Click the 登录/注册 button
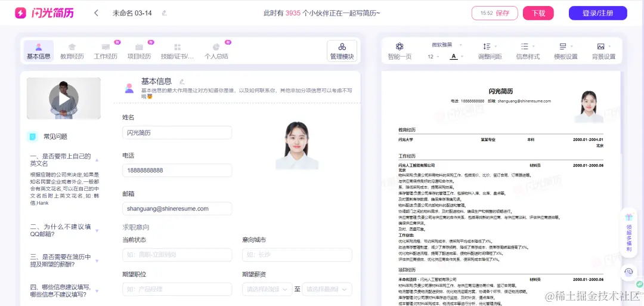Viewport: 644px width, 306px height. coord(597,13)
